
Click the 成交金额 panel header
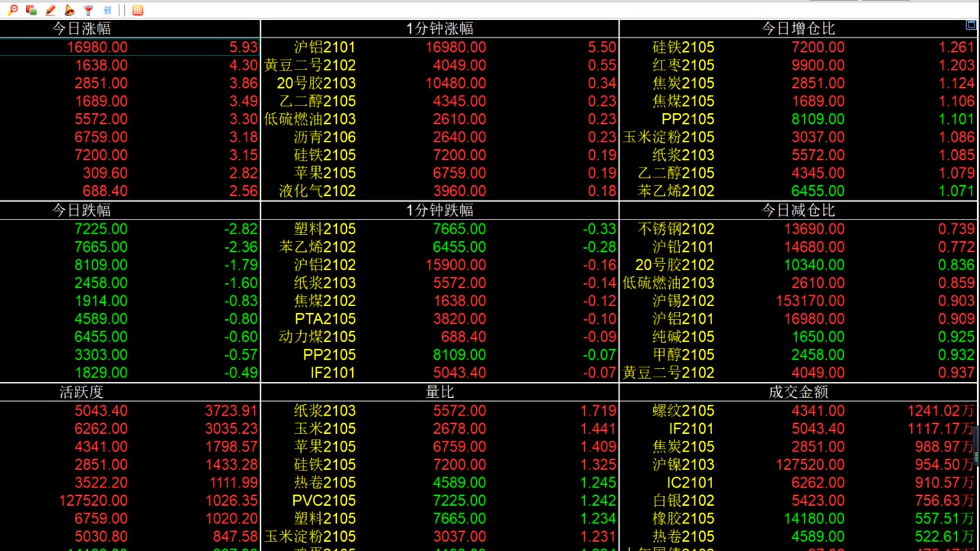pyautogui.click(x=798, y=392)
